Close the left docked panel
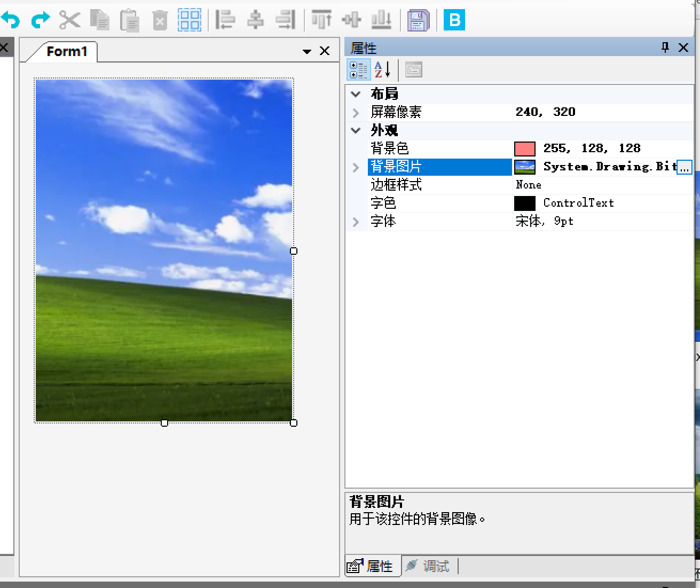Screen dimensions: 700x588 click(4, 48)
